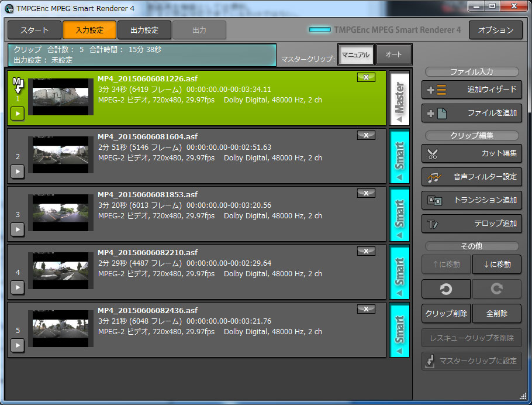Play preview of clip MP4_20150606081604.asf
The width and height of the screenshot is (532, 405).
18,171
